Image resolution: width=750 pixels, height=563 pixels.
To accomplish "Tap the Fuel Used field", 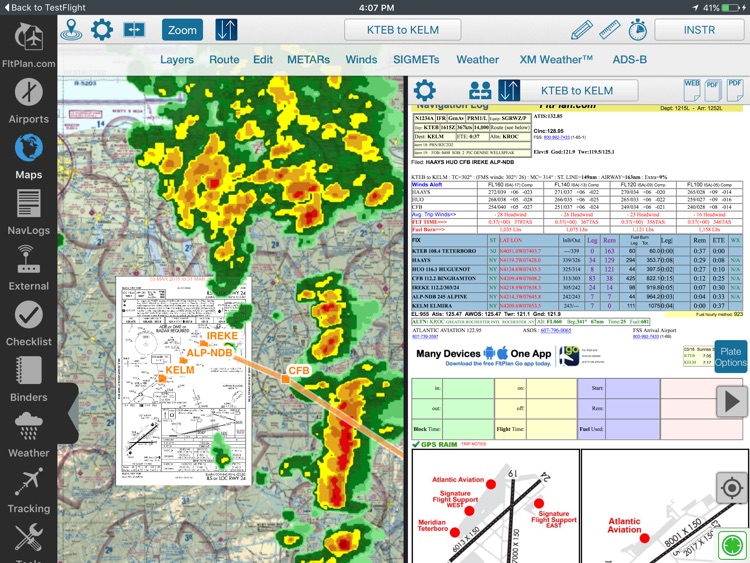I will pyautogui.click(x=633, y=429).
